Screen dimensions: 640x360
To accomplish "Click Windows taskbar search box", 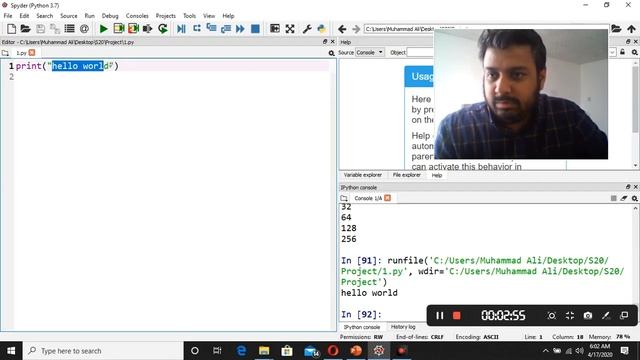I will pos(103,351).
